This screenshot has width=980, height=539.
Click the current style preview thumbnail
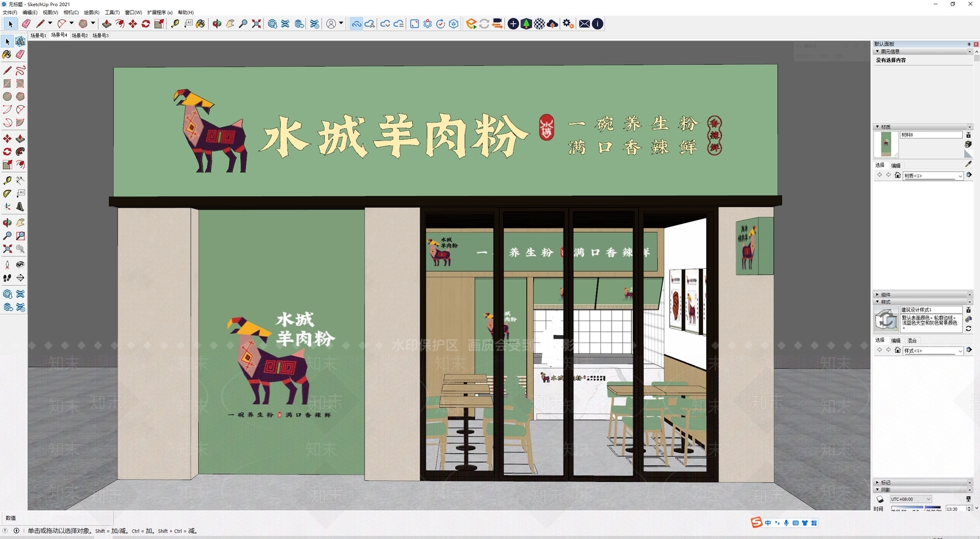pos(886,320)
